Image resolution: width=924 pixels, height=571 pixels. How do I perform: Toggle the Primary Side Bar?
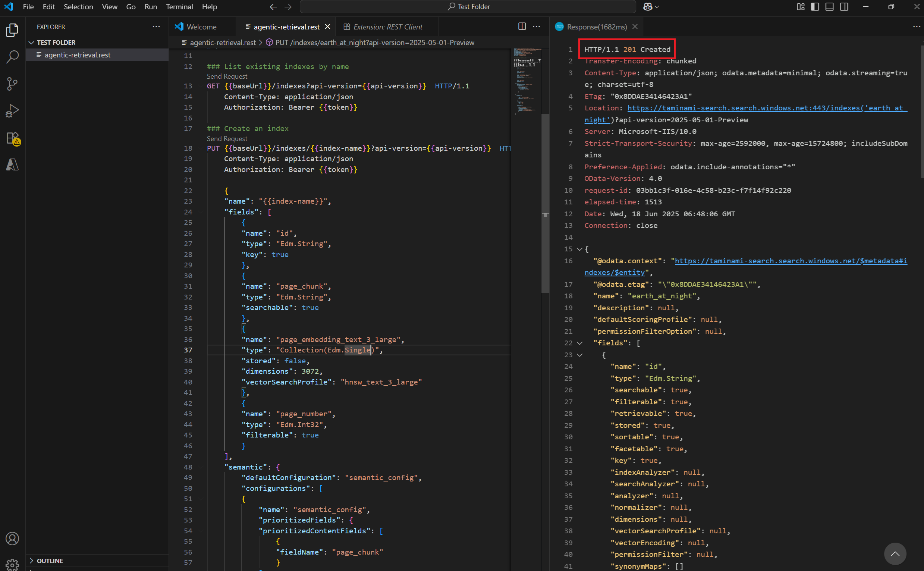[x=815, y=7]
